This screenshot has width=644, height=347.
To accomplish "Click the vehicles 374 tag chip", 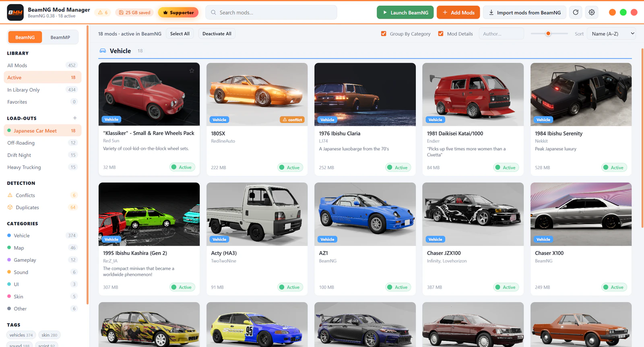I will pyautogui.click(x=21, y=335).
